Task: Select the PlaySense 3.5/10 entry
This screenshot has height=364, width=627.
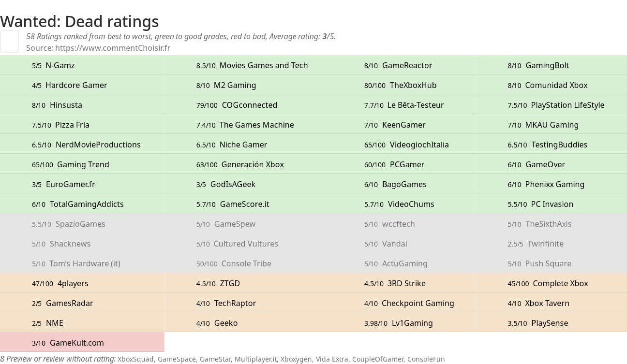Action: click(x=551, y=323)
